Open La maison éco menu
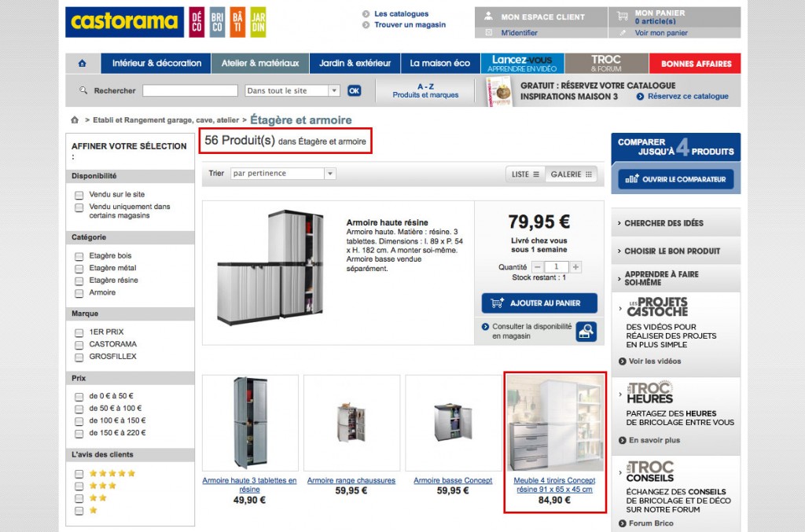The height and width of the screenshot is (532, 805). [x=440, y=64]
